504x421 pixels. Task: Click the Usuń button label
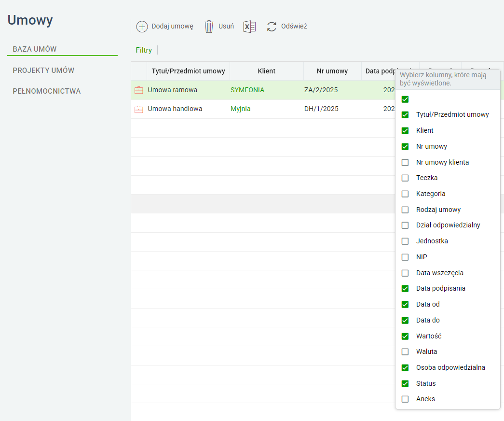pos(226,27)
